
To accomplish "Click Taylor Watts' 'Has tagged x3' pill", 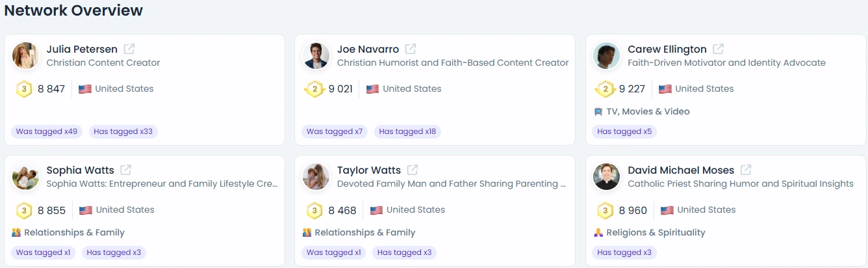I will (x=404, y=252).
